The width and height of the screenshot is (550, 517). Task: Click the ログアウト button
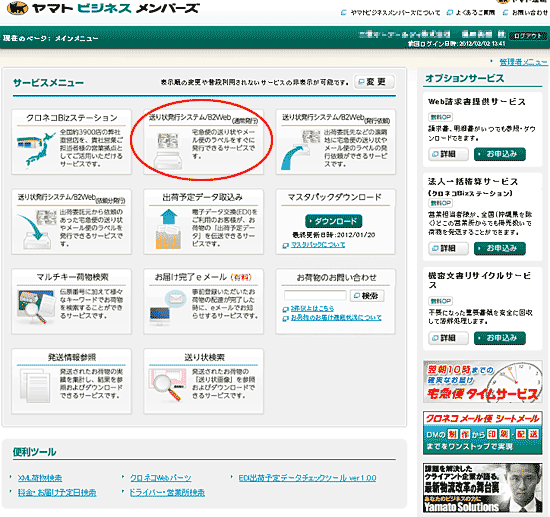pyautogui.click(x=528, y=36)
